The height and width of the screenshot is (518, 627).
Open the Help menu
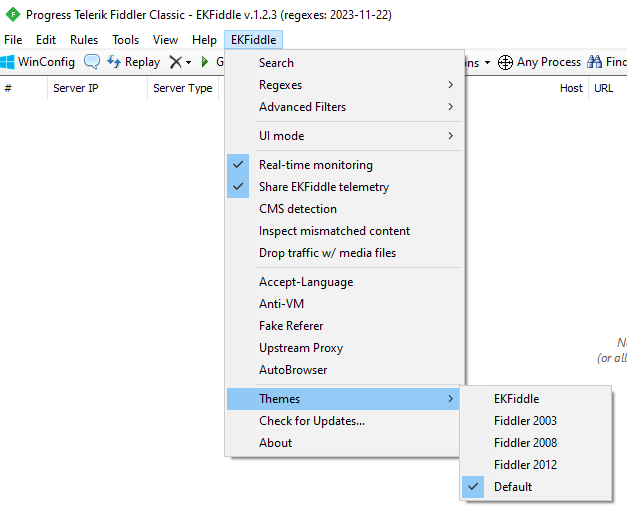click(204, 40)
